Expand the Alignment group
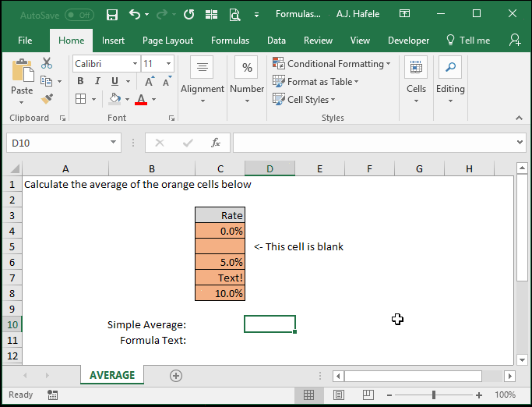Image resolution: width=532 pixels, height=407 pixels. pyautogui.click(x=203, y=80)
